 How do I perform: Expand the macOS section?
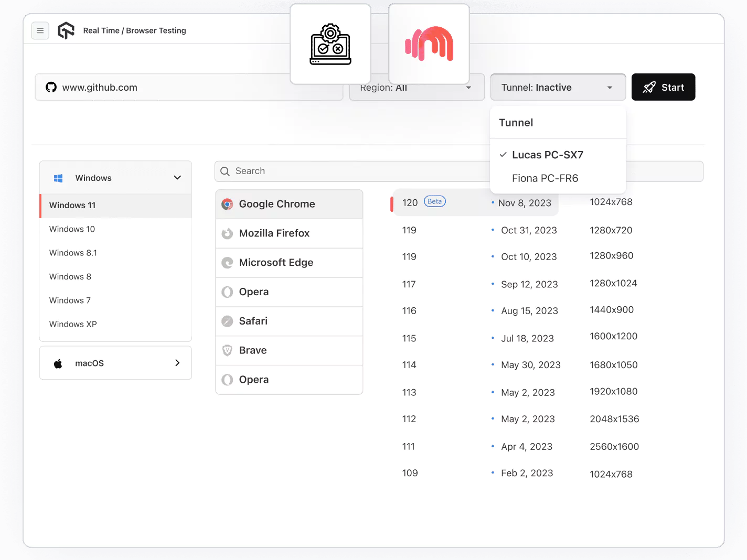pyautogui.click(x=177, y=363)
